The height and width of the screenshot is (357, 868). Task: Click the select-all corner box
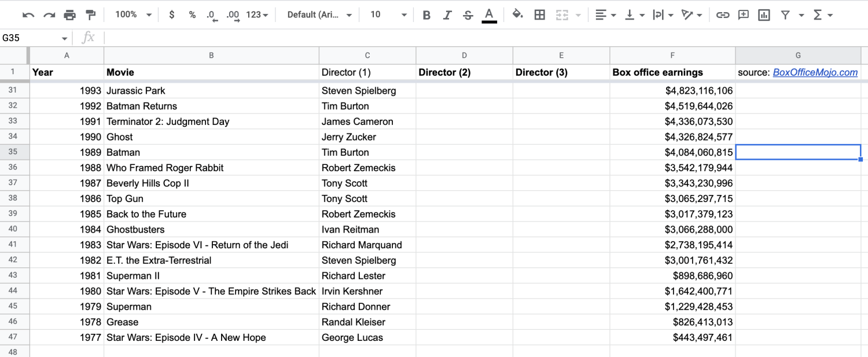pos(13,56)
